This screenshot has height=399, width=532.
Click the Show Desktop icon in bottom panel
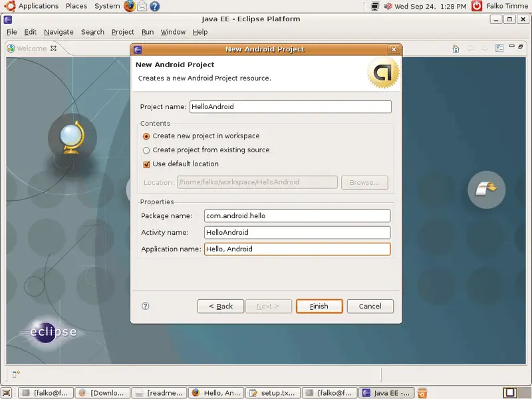[x=7, y=393]
